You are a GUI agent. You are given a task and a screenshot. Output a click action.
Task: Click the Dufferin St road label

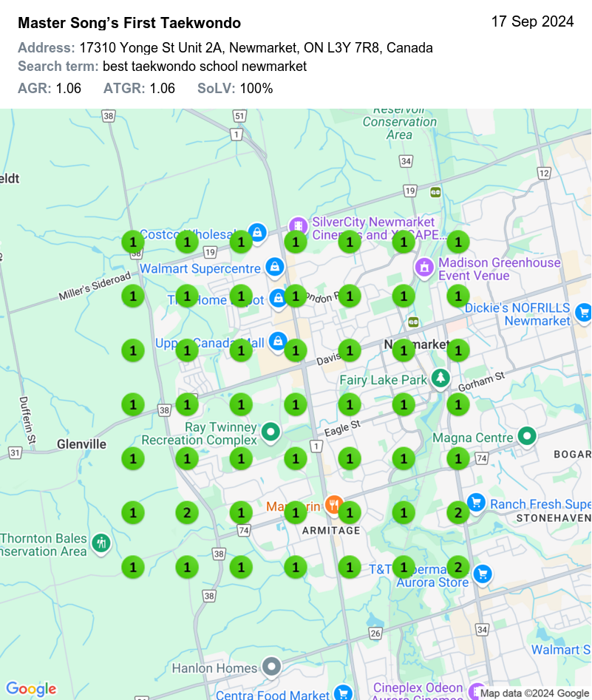pyautogui.click(x=27, y=420)
